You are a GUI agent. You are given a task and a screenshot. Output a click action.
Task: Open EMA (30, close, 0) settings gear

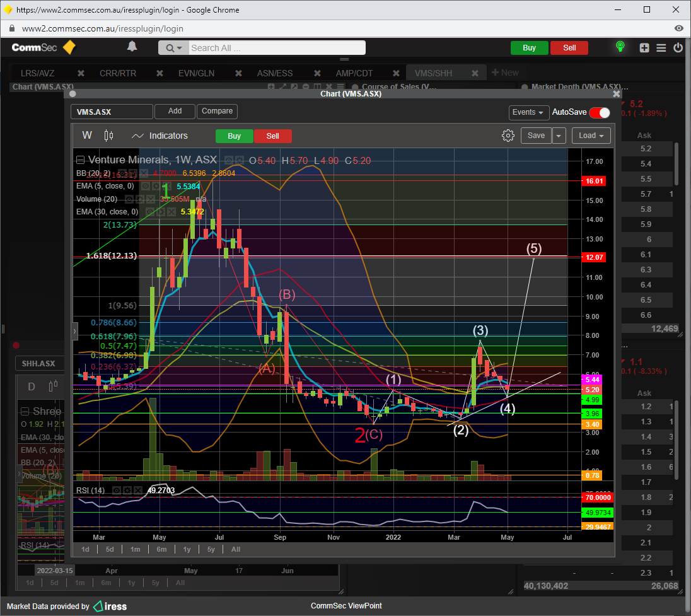160,212
